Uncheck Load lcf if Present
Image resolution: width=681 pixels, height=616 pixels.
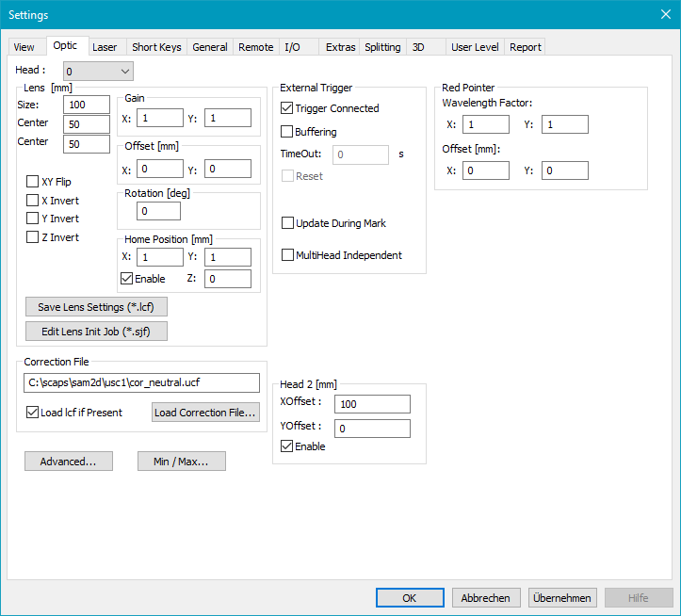pos(33,413)
